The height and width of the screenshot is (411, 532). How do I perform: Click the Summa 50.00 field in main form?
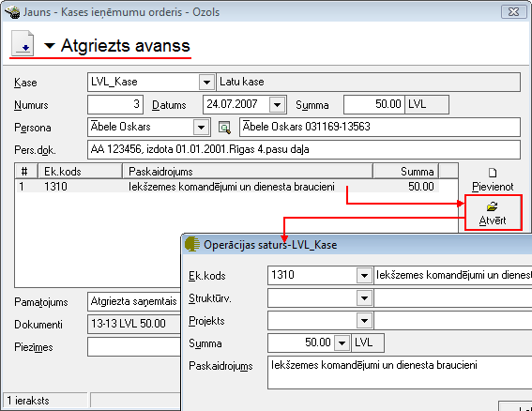(x=373, y=104)
